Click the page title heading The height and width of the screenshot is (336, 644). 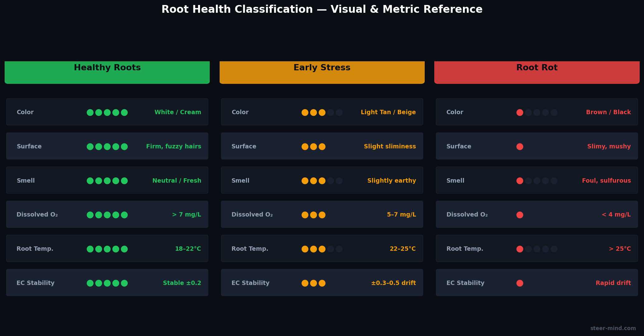322,9
